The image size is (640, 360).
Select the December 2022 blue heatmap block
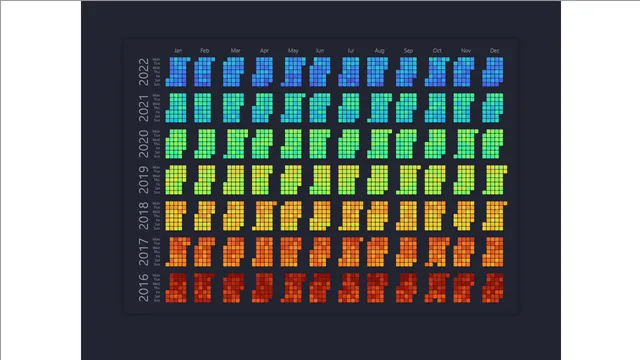[x=493, y=72]
